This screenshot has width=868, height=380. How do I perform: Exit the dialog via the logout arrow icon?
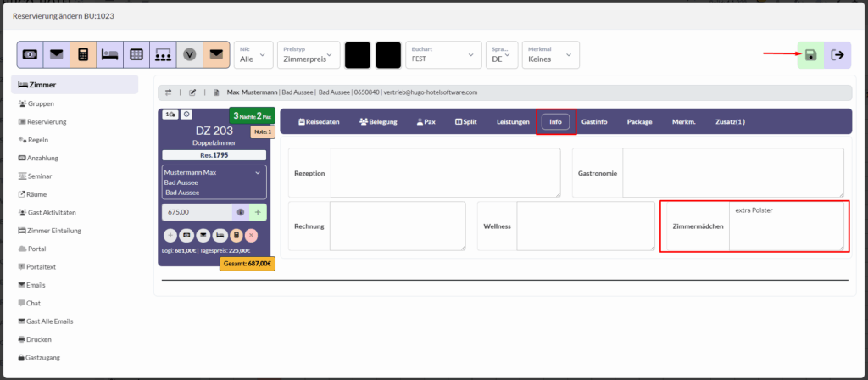[x=837, y=55]
